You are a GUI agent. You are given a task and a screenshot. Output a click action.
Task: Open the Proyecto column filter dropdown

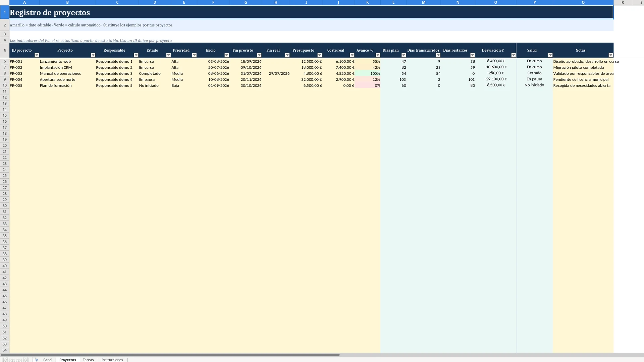93,55
